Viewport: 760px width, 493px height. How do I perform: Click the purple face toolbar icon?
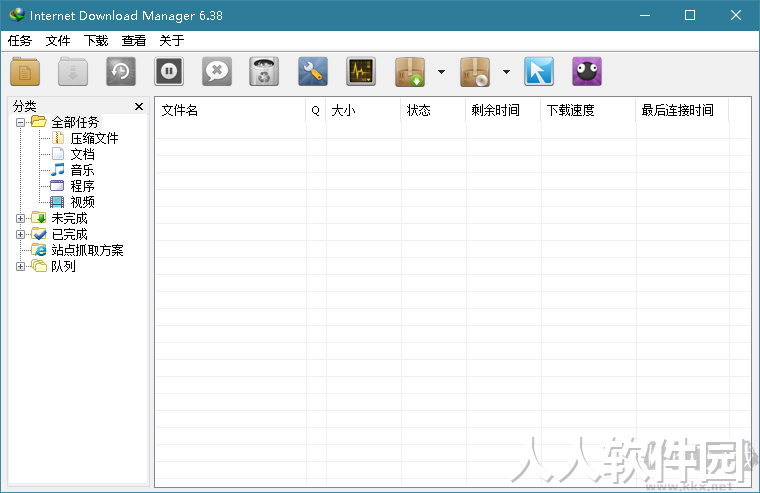[587, 72]
